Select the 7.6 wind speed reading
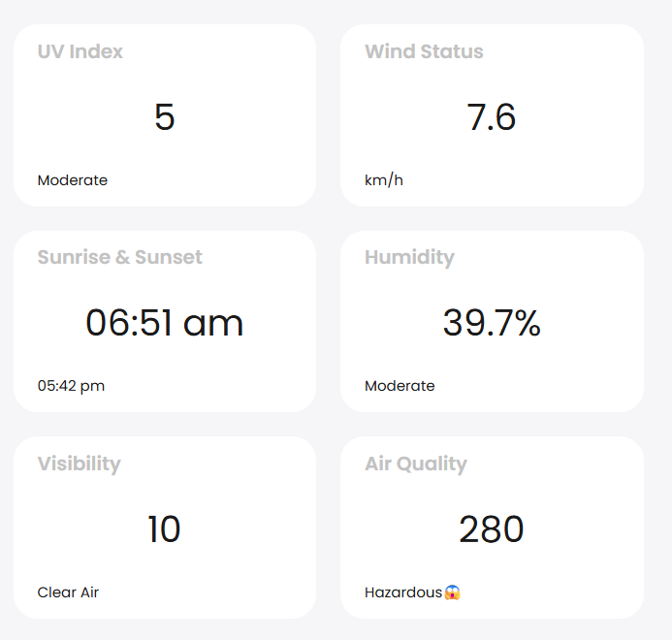 pos(492,117)
